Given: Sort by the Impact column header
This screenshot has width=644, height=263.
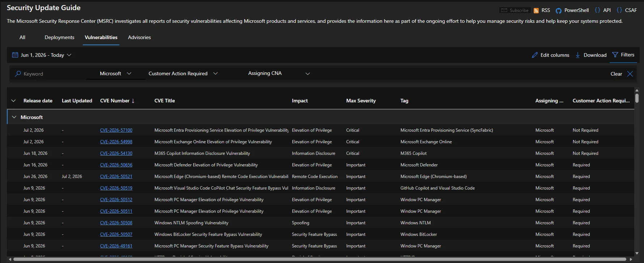Looking at the screenshot, I should pos(300,101).
